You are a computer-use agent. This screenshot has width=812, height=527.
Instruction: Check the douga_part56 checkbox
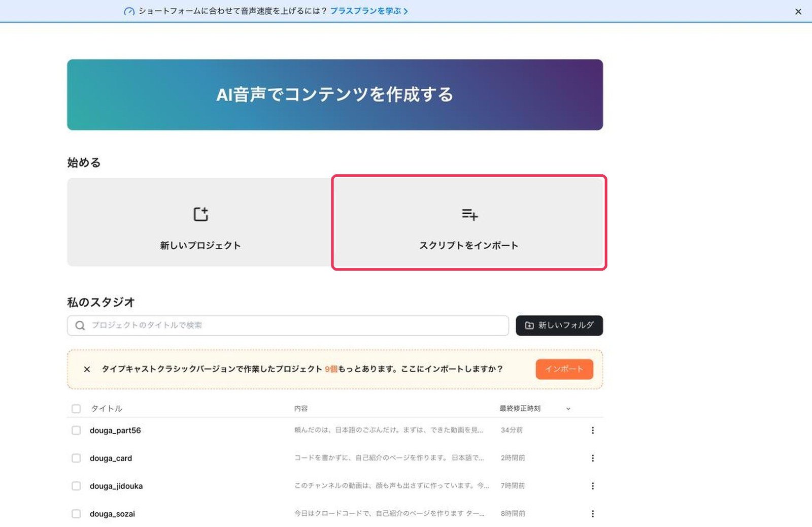(76, 431)
